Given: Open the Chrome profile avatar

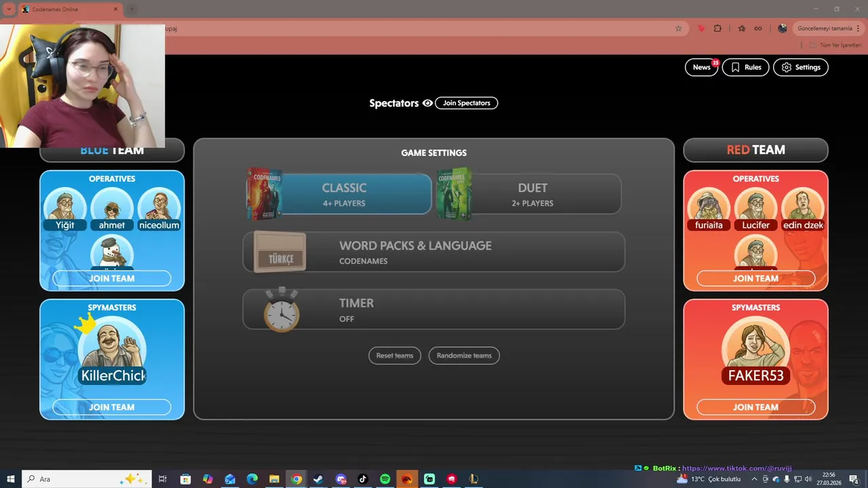Looking at the screenshot, I should [783, 28].
